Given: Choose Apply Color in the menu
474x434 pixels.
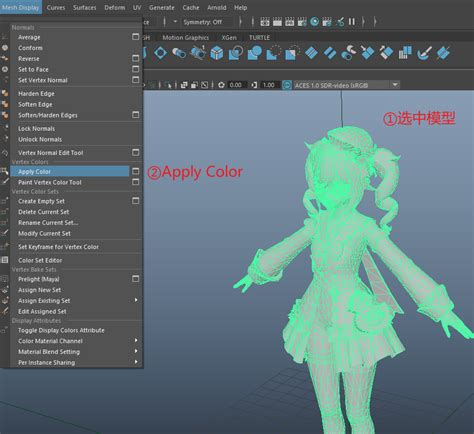Looking at the screenshot, I should pyautogui.click(x=69, y=171).
